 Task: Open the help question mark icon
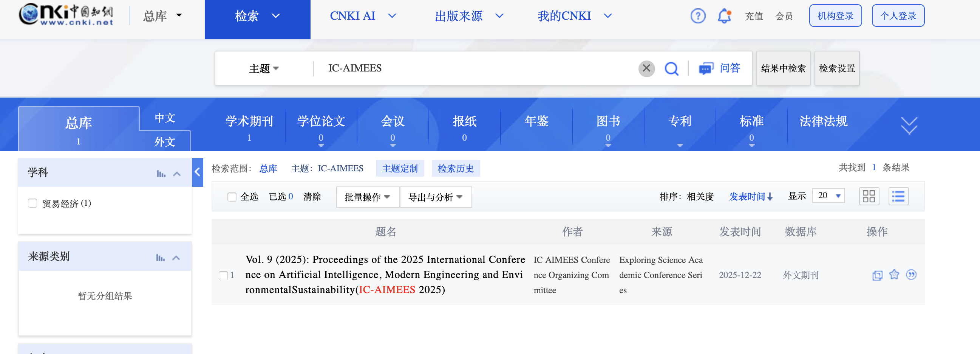(697, 16)
